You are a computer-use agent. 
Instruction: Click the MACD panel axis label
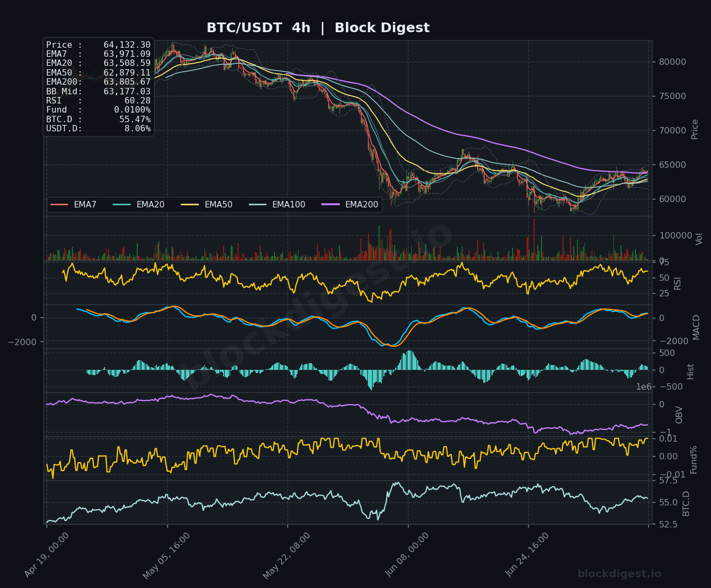point(697,327)
